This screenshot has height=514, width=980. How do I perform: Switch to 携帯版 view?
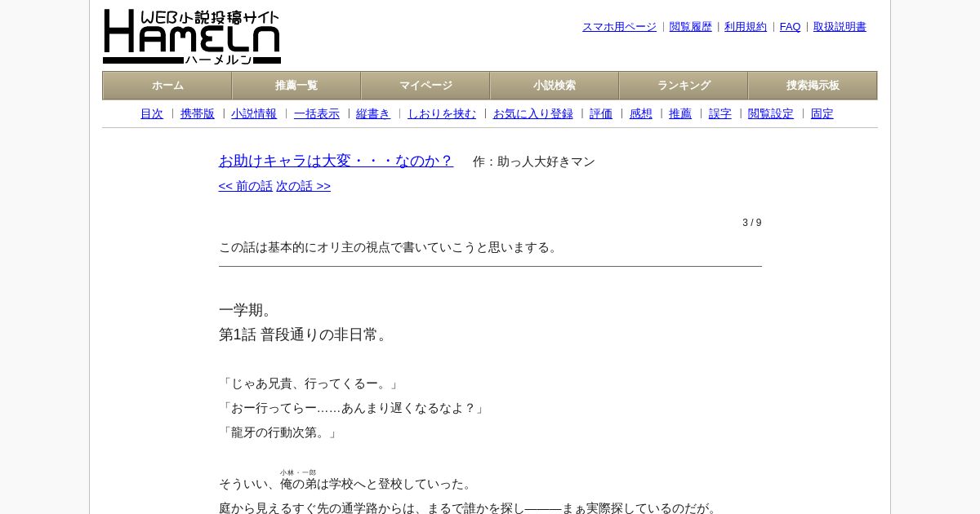click(198, 114)
